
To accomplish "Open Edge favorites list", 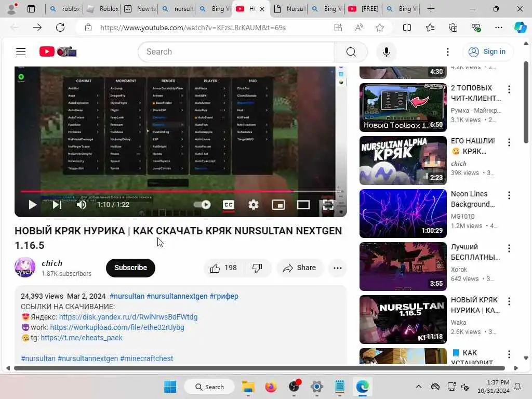I will click(x=430, y=28).
